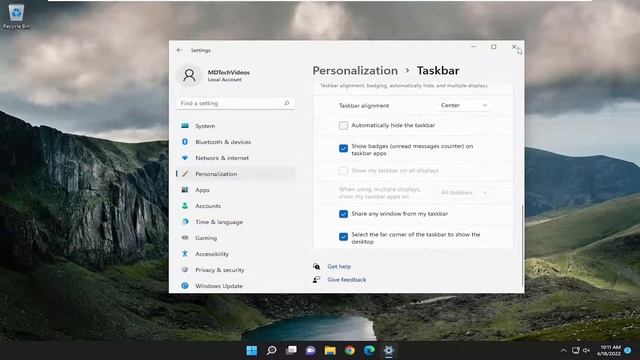Click the back arrow in Settings
Screen dimensions: 640x360
pyautogui.click(x=180, y=50)
